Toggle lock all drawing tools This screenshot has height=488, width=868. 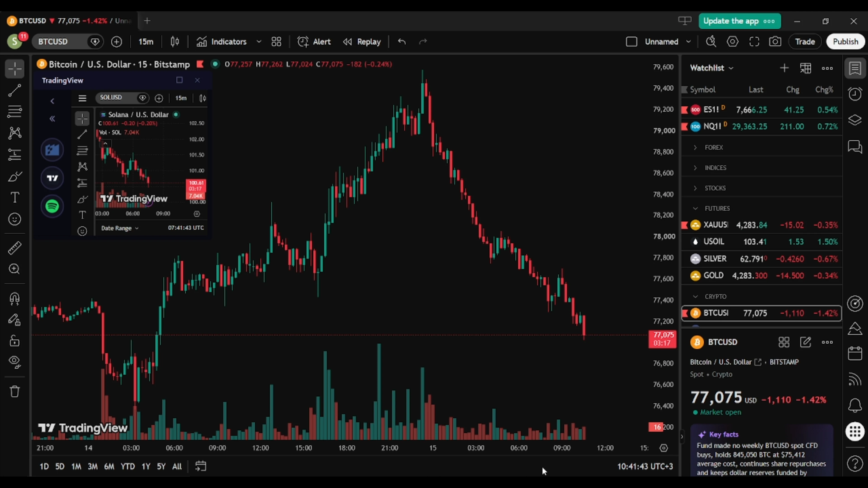pyautogui.click(x=14, y=341)
